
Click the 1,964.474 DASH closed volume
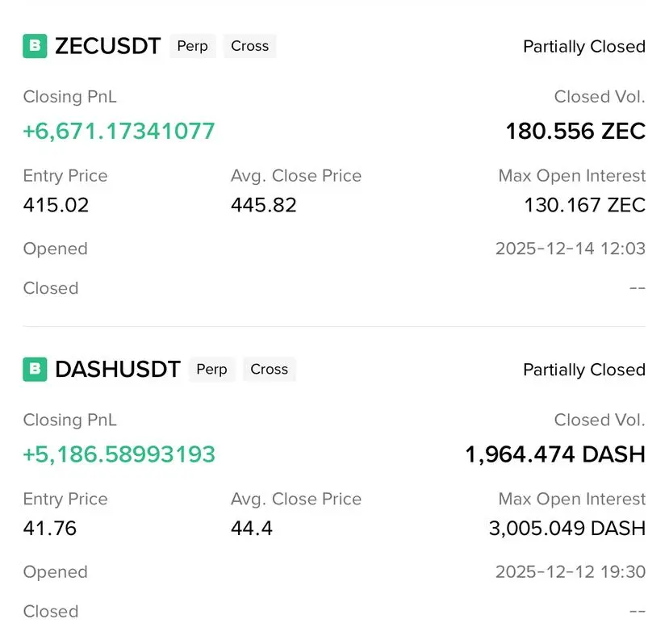pos(554,454)
